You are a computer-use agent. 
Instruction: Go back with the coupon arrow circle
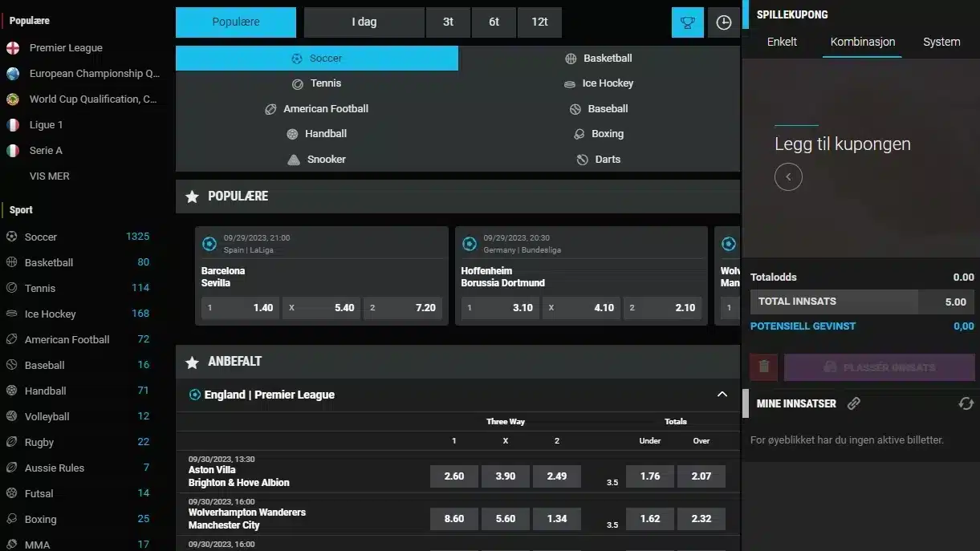coord(788,176)
